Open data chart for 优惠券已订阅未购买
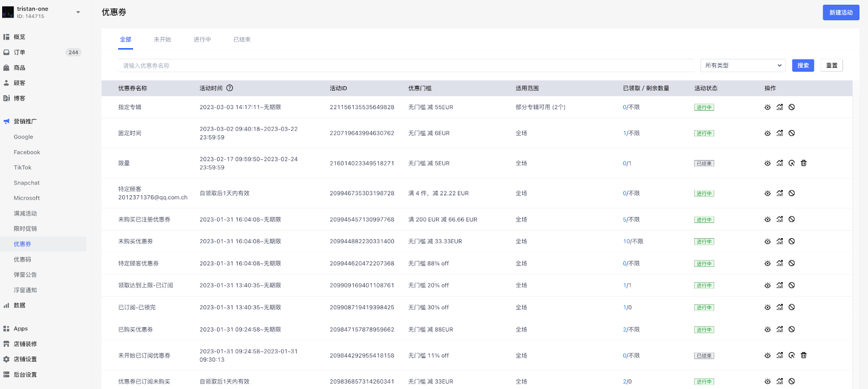The height and width of the screenshot is (389, 868). coord(780,382)
